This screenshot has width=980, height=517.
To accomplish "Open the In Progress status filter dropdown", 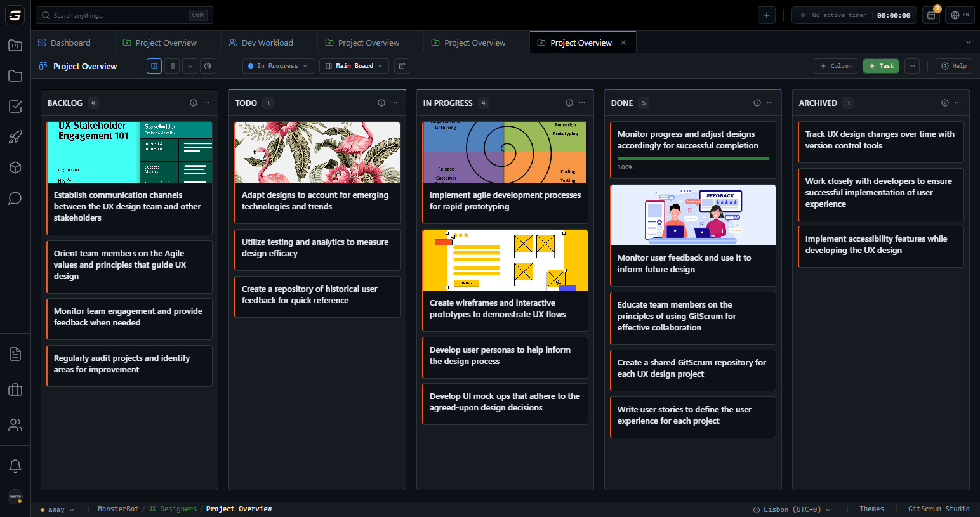I will click(277, 65).
